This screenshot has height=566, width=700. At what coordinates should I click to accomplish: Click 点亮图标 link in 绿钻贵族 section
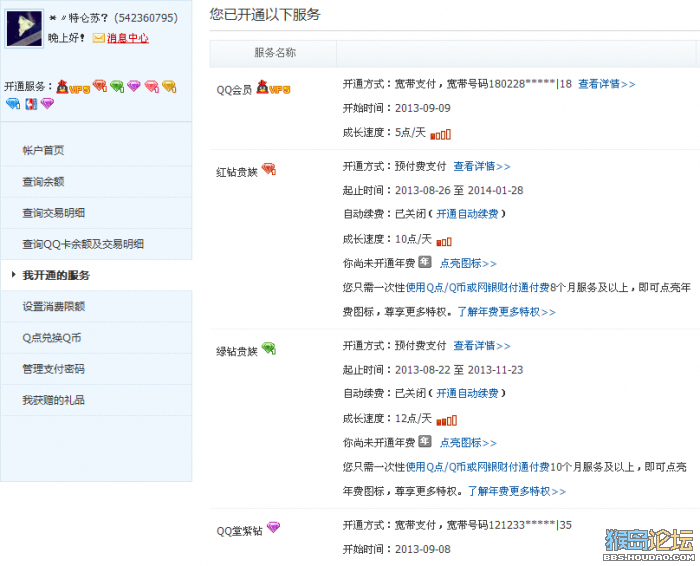coord(467,443)
